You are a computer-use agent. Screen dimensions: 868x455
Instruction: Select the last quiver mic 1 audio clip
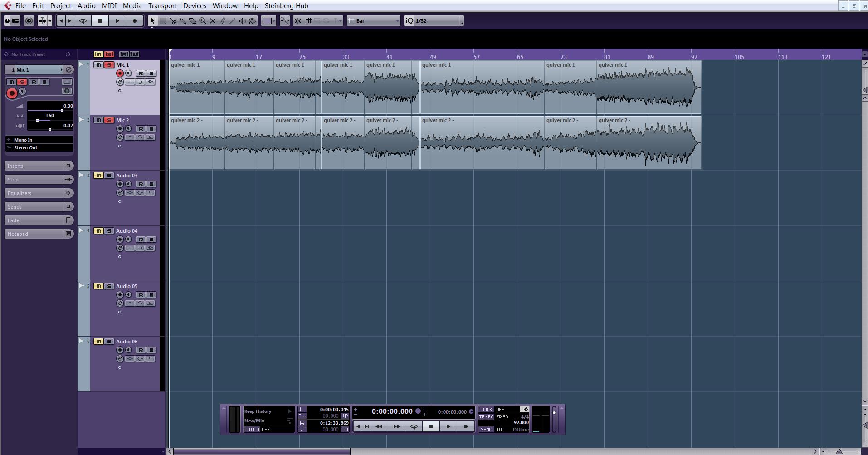[x=649, y=87]
